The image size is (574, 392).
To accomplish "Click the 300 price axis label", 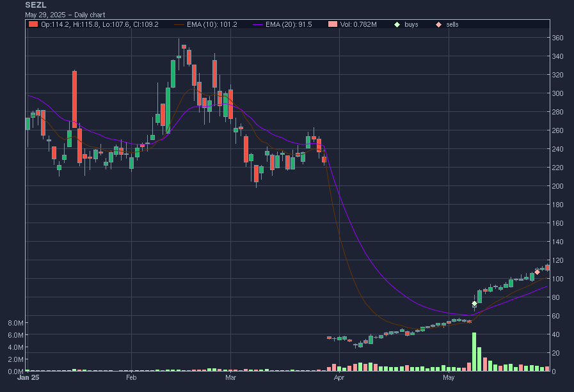I will coord(557,93).
